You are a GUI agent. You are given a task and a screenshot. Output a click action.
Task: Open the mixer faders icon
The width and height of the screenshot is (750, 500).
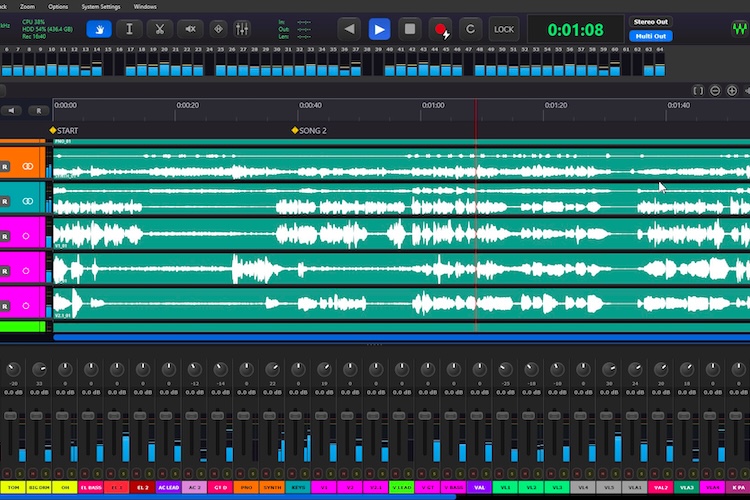click(x=242, y=29)
